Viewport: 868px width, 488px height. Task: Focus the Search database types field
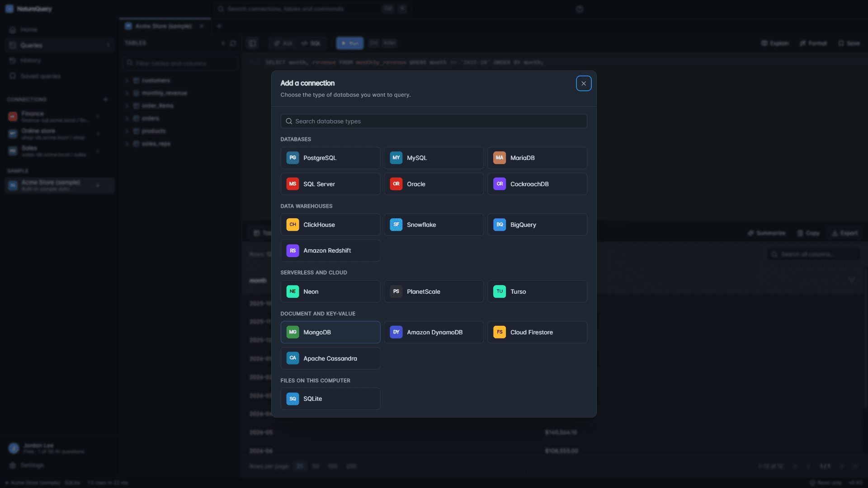(x=434, y=121)
